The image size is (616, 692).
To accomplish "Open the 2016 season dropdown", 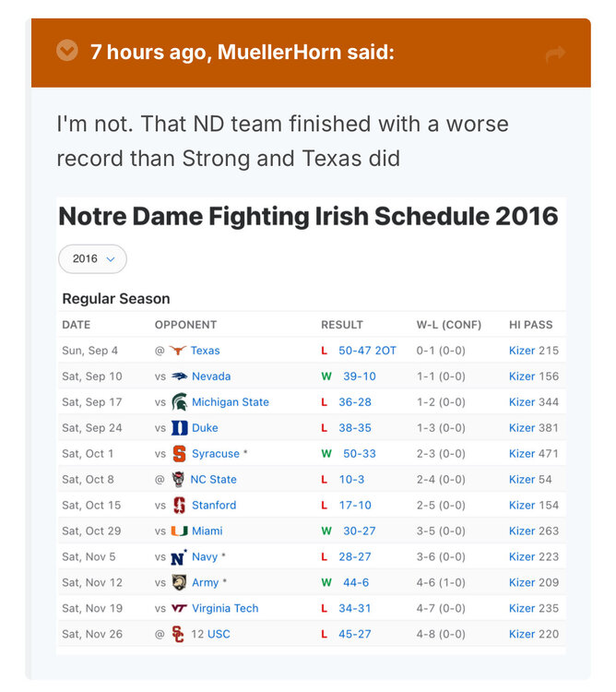I will [x=92, y=259].
